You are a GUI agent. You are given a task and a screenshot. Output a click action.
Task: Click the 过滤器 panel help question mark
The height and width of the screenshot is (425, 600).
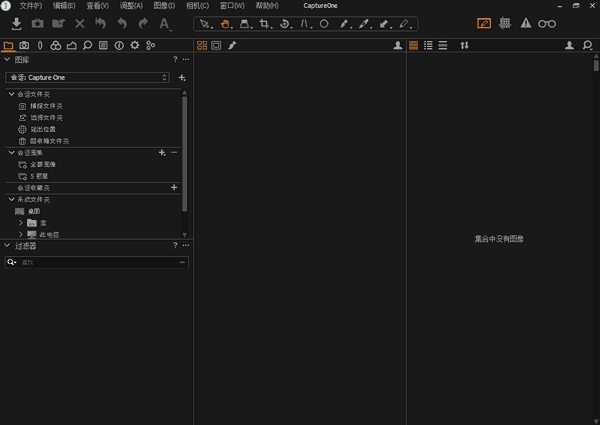pos(175,245)
